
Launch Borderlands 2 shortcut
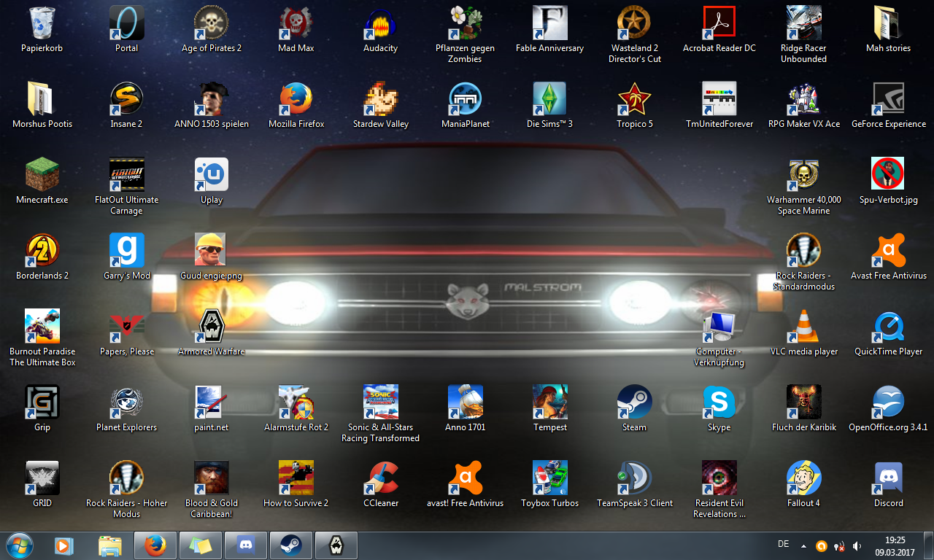42,251
